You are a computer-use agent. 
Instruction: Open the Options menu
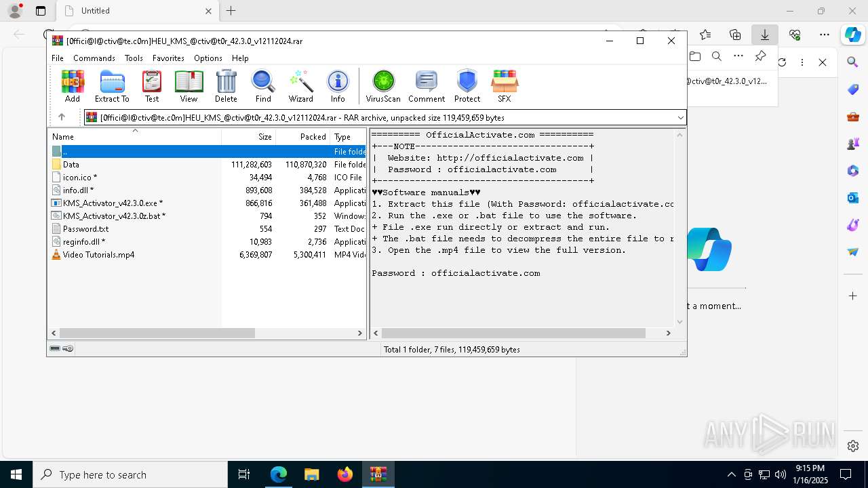point(208,58)
